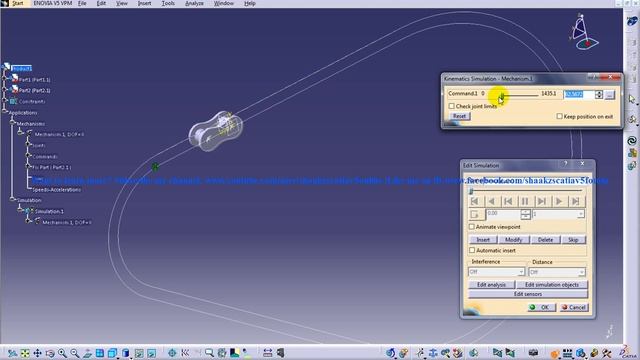The height and width of the screenshot is (360, 640).
Task: Click the Pause button in Edit Simulation
Action: coord(525,201)
